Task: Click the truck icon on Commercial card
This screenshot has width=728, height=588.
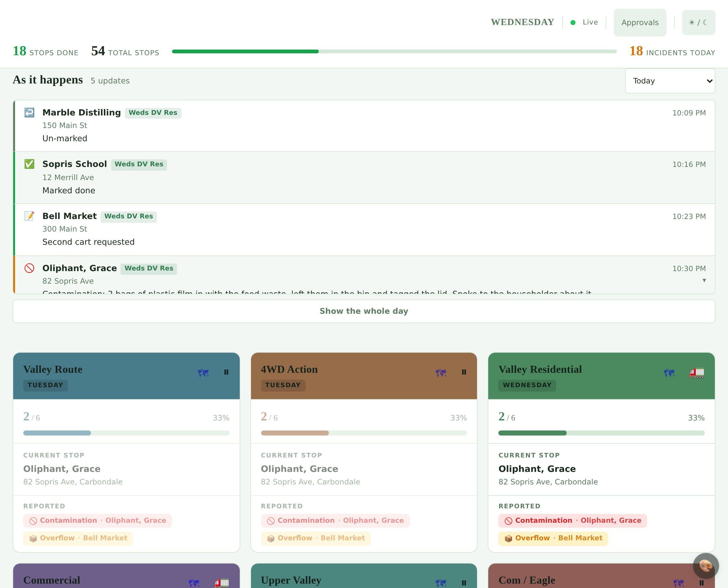Action: tap(222, 583)
